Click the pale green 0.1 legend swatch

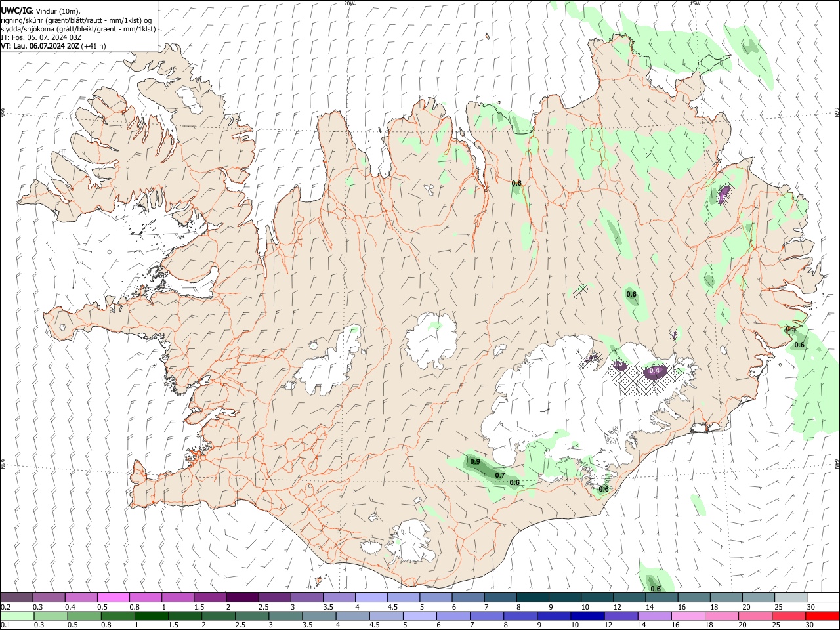coord(17,616)
